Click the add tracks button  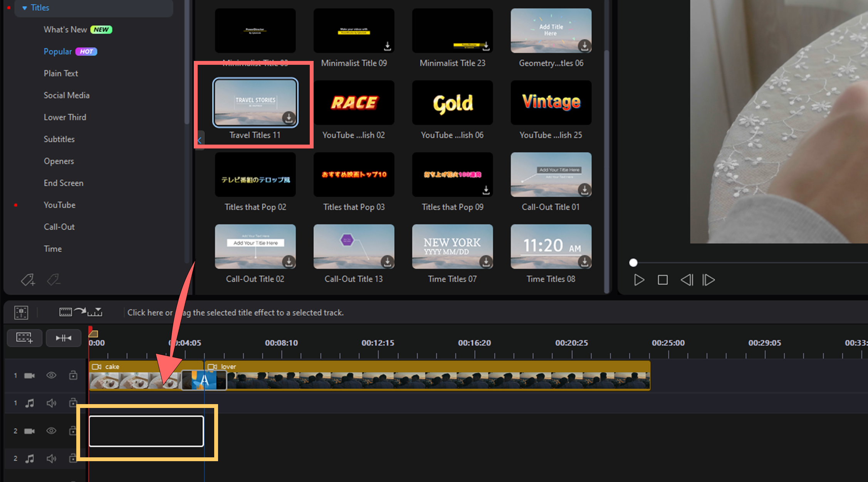25,338
